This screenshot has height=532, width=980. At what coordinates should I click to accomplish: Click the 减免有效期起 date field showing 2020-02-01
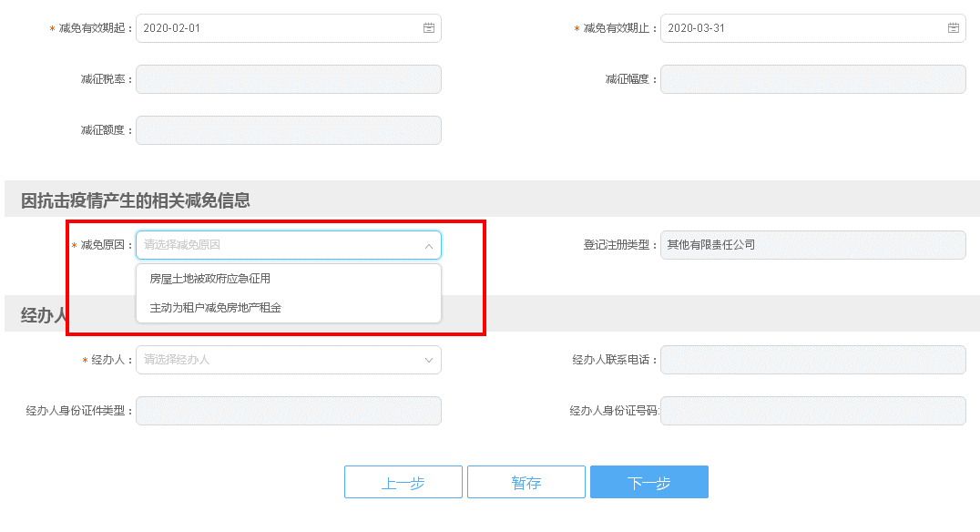click(x=273, y=28)
